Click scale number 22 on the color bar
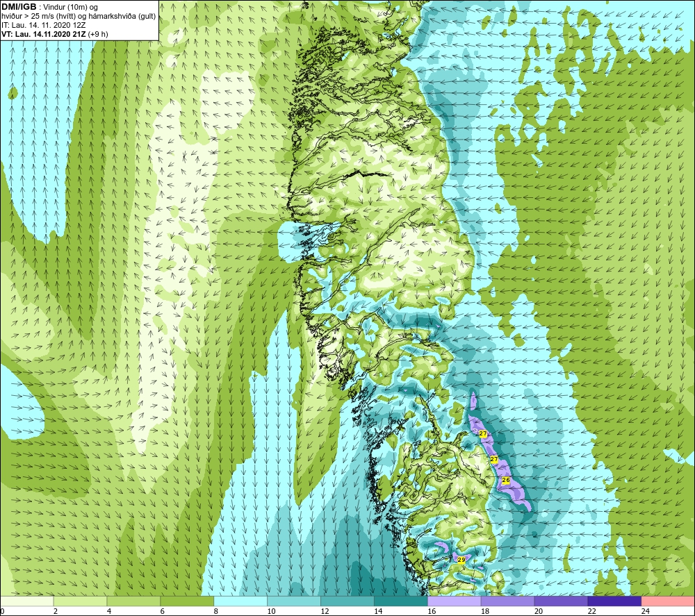Viewport: 695px width, 616px height. click(x=591, y=611)
